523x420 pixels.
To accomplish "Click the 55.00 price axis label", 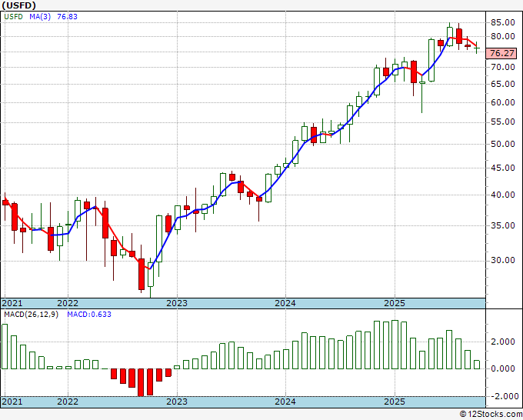I will [x=503, y=122].
